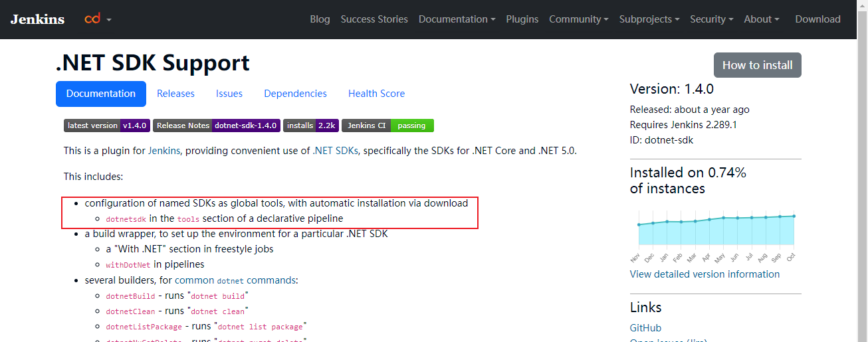Open the Blog page
This screenshot has height=342, width=868.
coord(320,19)
